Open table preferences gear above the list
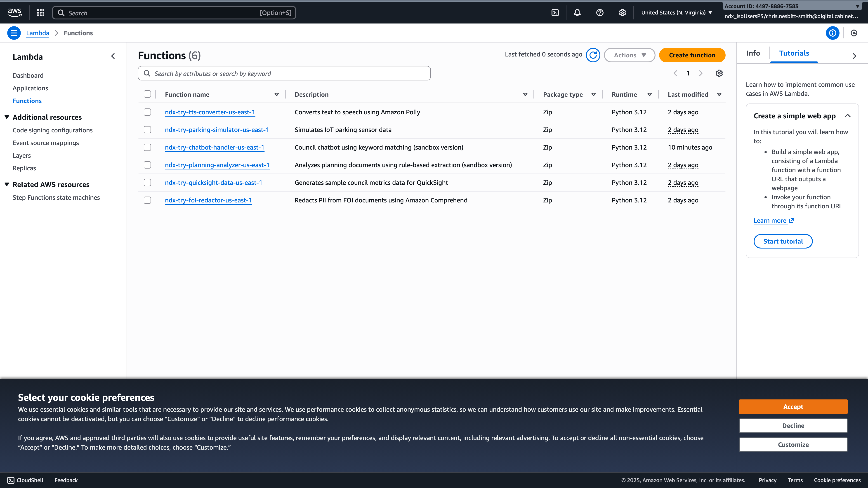This screenshot has height=488, width=868. [719, 73]
